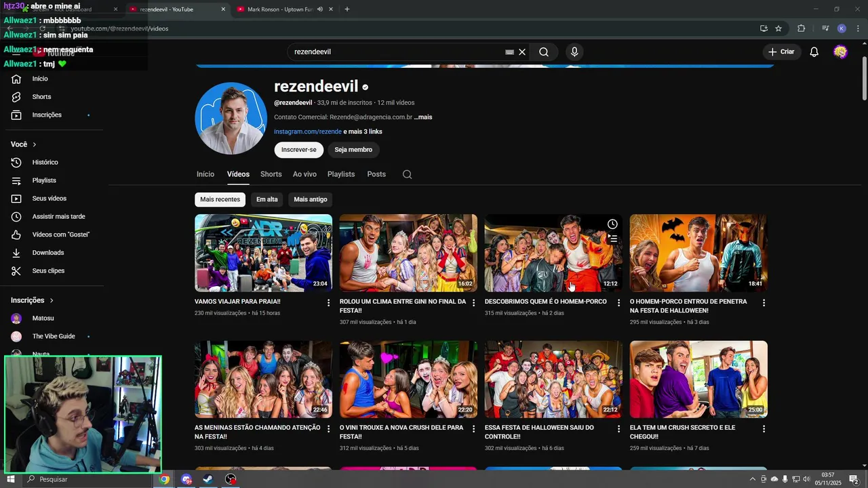
Task: Open O HOMEM-PORCO ENTROU DE PENETRA thumbnail
Action: [698, 253]
